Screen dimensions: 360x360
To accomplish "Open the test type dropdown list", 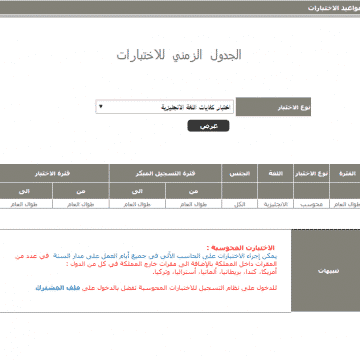I will click(x=165, y=107).
